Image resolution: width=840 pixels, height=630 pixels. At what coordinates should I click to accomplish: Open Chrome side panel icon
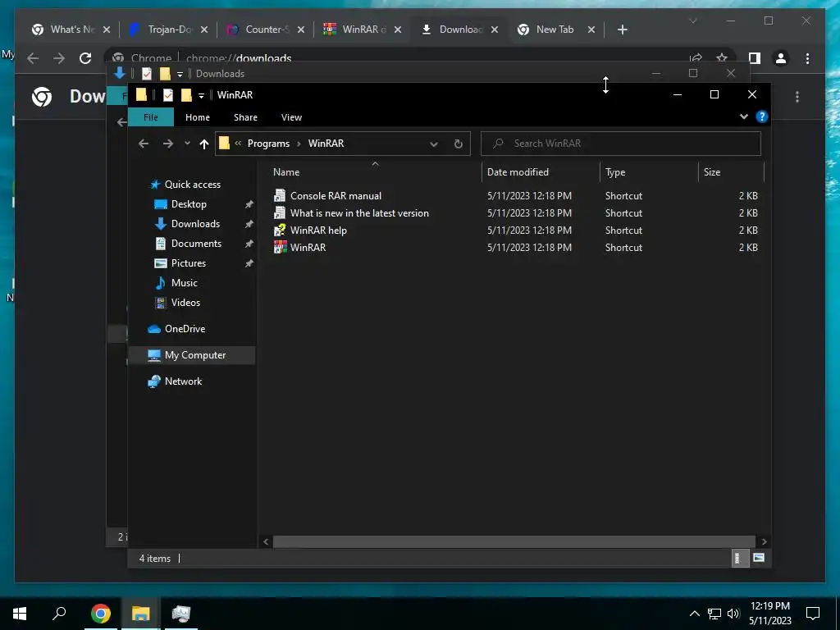tap(755, 58)
